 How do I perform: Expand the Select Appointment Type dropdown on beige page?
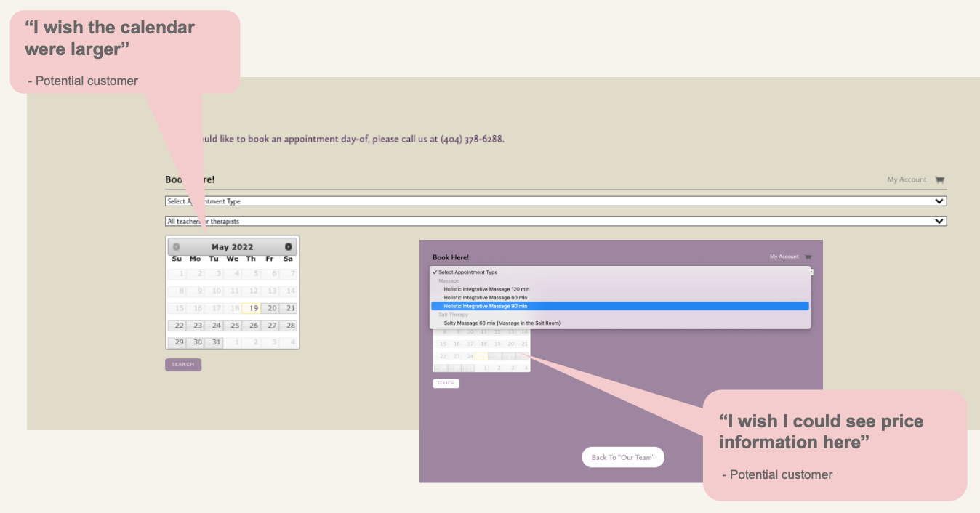coord(555,201)
